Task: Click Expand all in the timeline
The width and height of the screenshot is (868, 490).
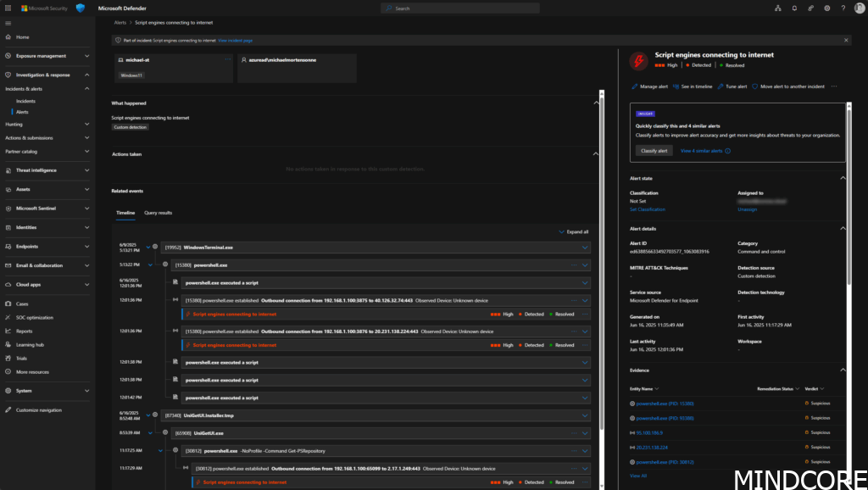Action: [574, 232]
